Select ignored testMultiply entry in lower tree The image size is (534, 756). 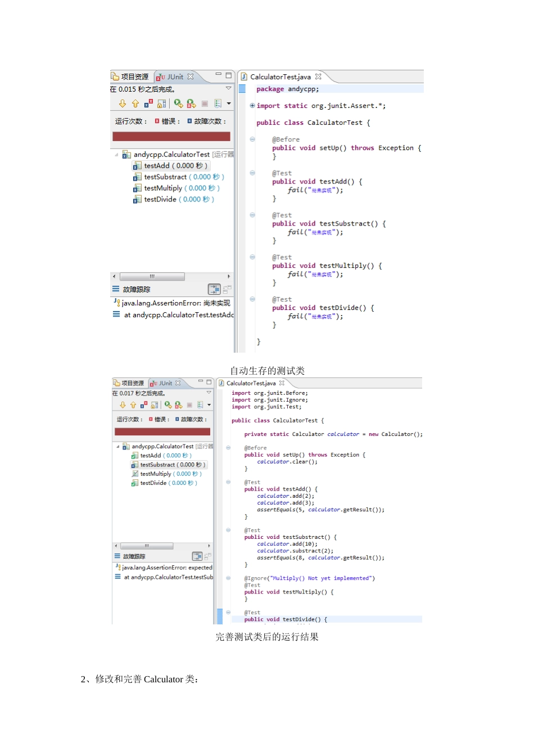point(166,474)
